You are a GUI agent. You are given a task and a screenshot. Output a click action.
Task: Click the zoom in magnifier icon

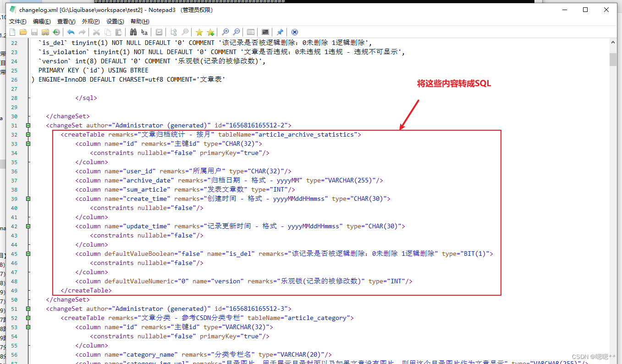[225, 32]
